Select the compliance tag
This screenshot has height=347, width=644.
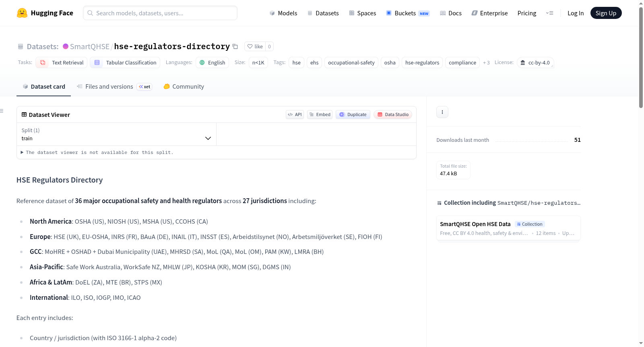point(462,62)
